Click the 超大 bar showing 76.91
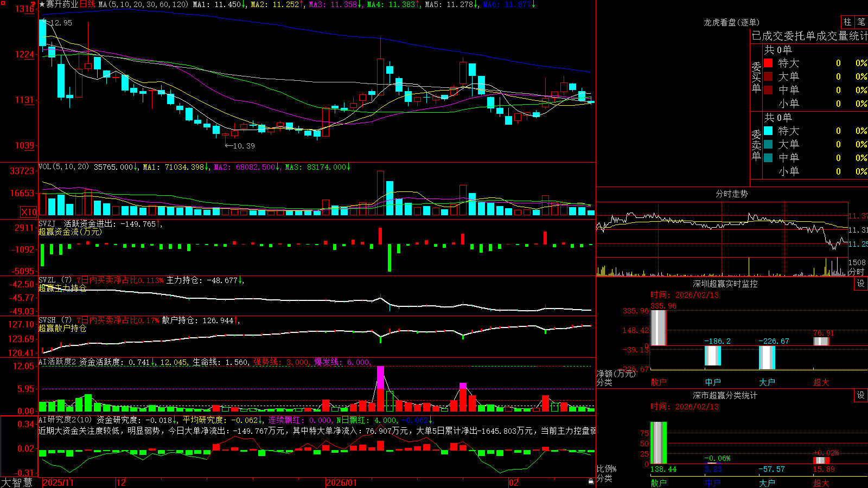868x488 pixels. pyautogui.click(x=821, y=341)
